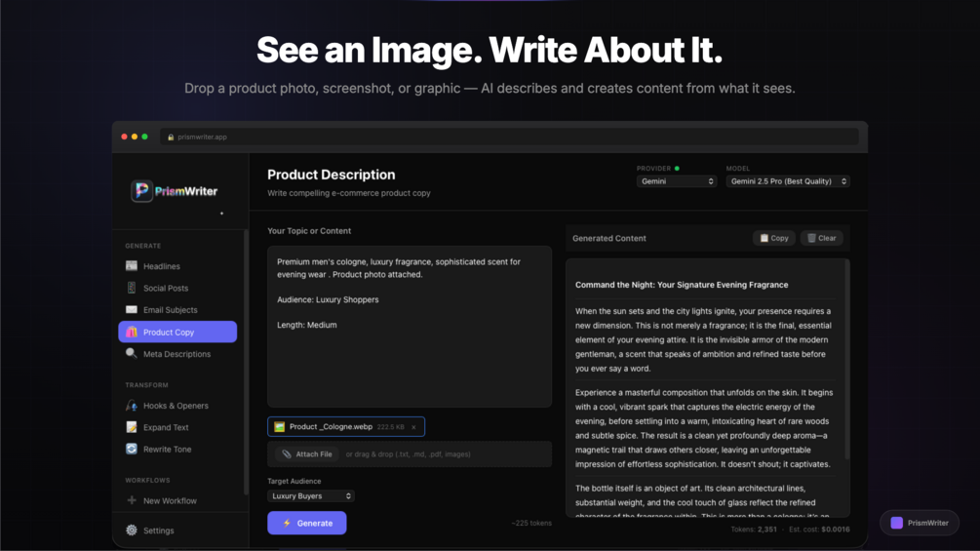Click the Product_Cologne.webp file chip
The height and width of the screenshot is (551, 980).
point(345,427)
